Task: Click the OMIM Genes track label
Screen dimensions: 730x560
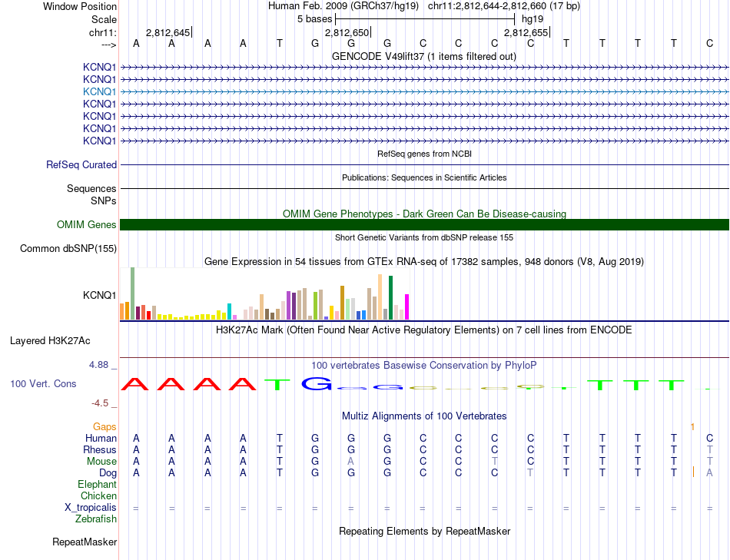Action: (x=86, y=225)
